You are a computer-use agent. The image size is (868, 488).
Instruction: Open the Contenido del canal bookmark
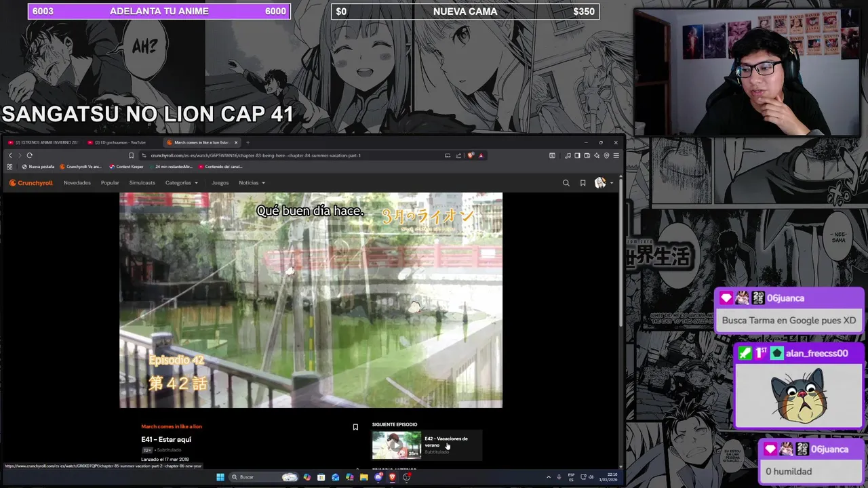(x=220, y=167)
